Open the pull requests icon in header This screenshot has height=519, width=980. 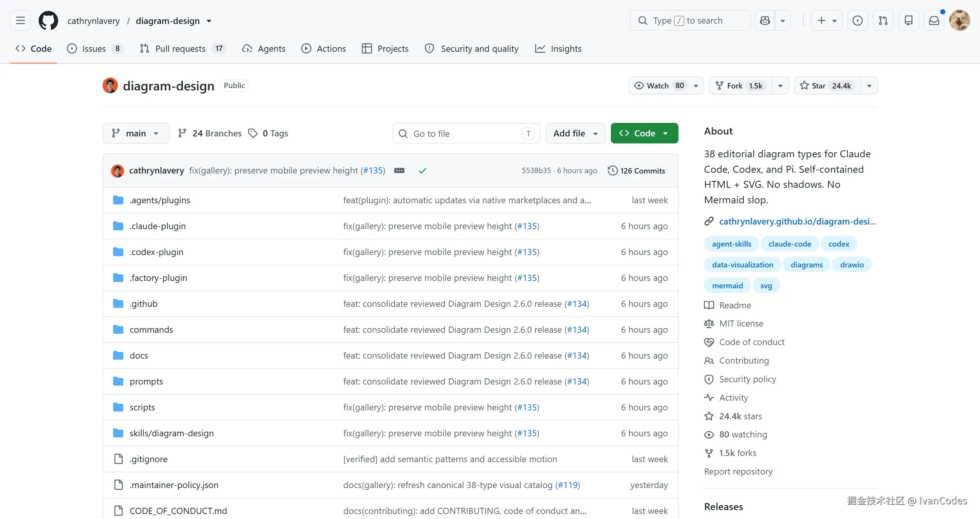[x=883, y=20]
